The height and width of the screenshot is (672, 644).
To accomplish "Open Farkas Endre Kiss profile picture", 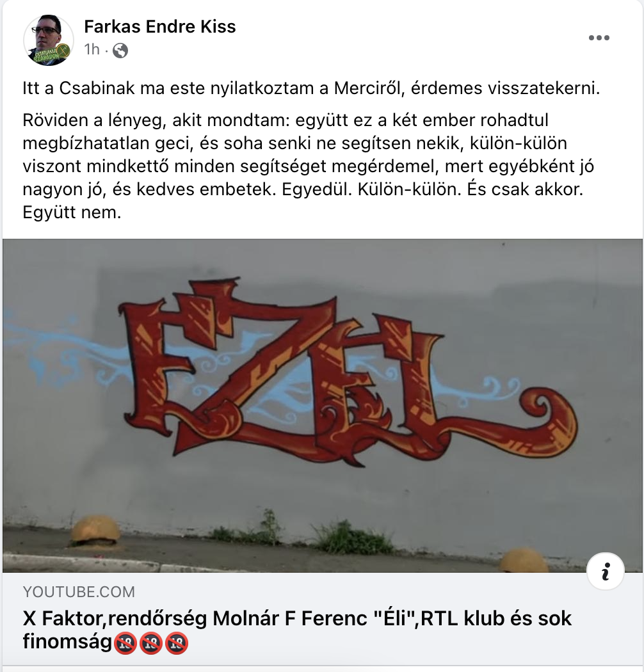I will [49, 40].
